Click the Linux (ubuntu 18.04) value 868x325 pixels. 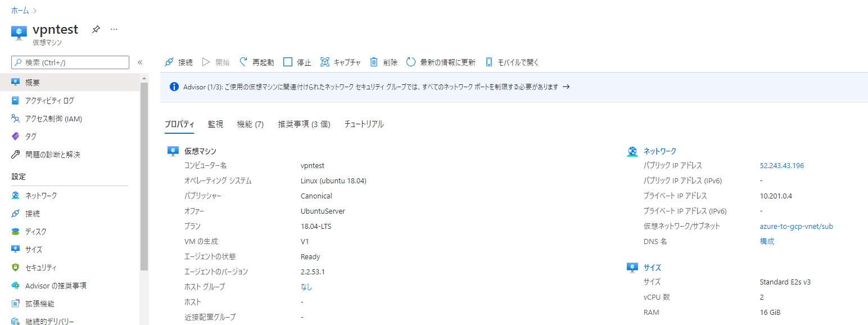tap(334, 181)
